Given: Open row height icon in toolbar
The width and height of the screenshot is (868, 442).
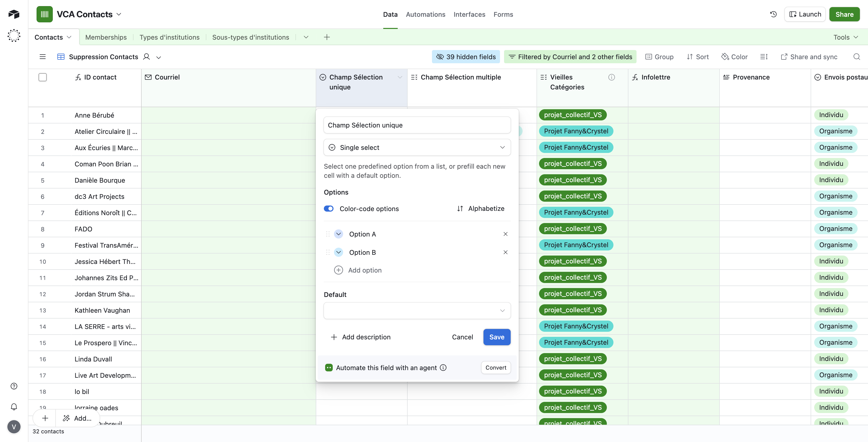Looking at the screenshot, I should (x=763, y=57).
